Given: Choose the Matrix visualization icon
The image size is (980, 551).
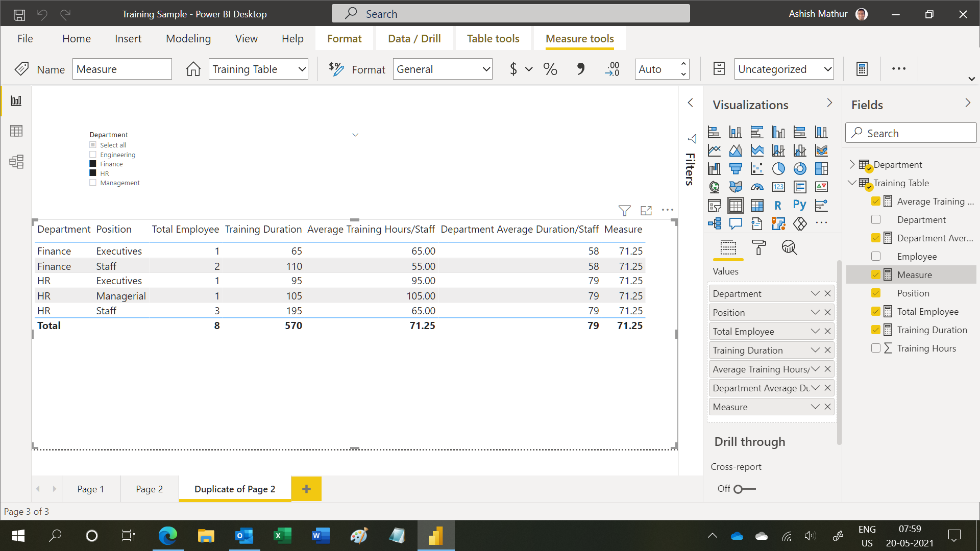Looking at the screenshot, I should [x=757, y=206].
